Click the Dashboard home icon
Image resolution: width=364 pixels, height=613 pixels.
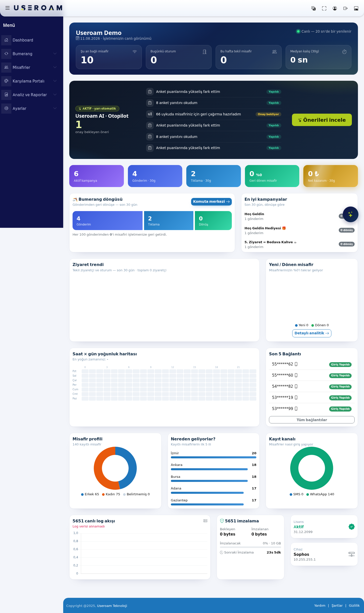(6, 40)
